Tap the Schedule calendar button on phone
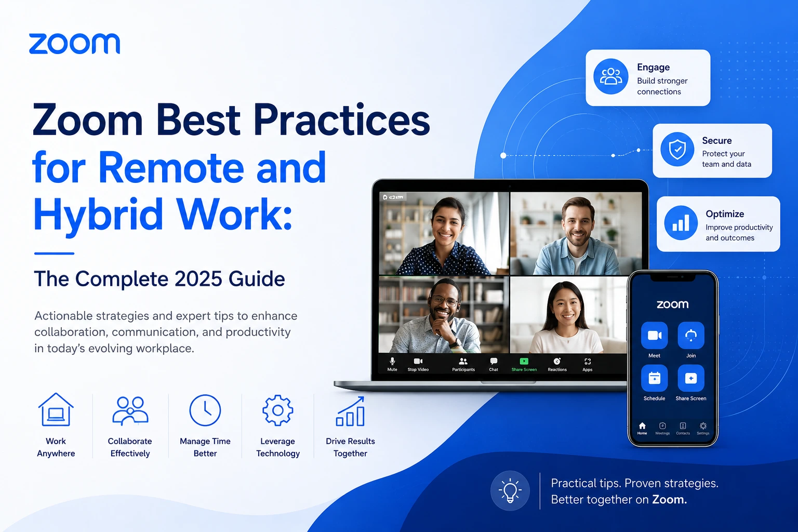Viewport: 798px width, 532px height. point(654,378)
